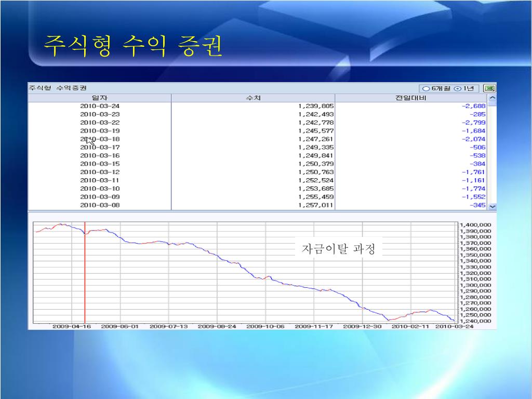Select the date 2010-03-10 cell
This screenshot has width=532, height=399.
tap(100, 189)
